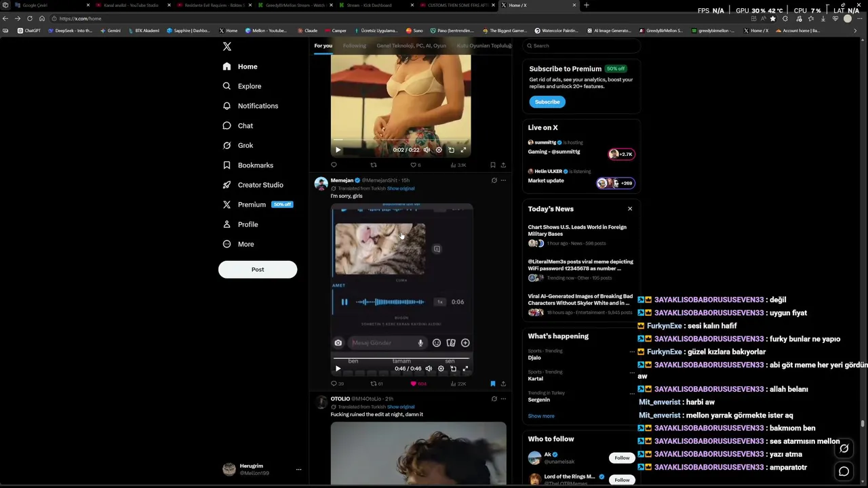Open more options for Sergenin trend

pyautogui.click(x=632, y=393)
